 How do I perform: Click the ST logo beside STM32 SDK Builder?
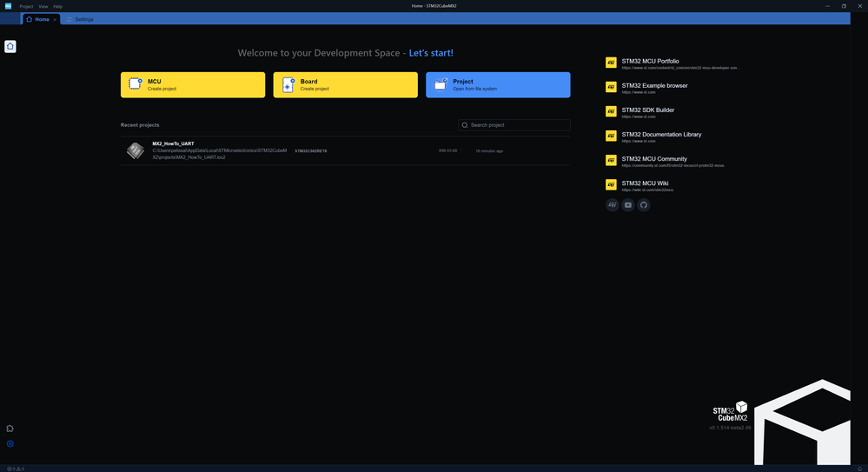pos(611,111)
